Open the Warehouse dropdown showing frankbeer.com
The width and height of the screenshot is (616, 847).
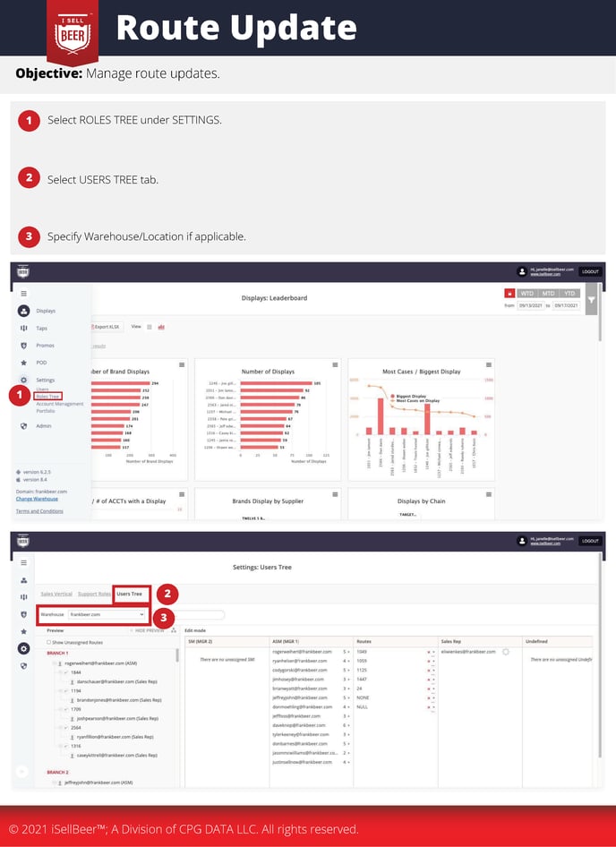tap(107, 615)
